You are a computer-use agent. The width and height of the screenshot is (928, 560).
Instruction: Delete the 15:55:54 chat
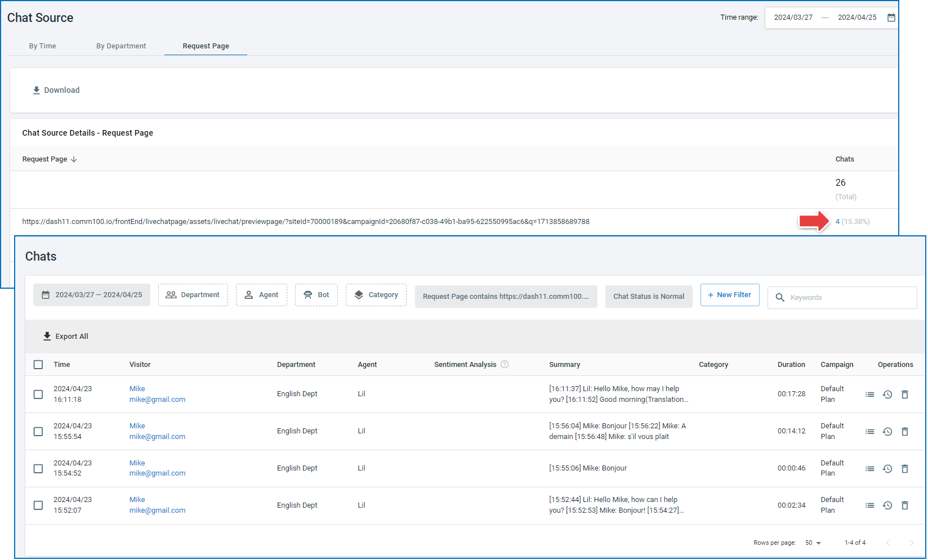click(905, 432)
